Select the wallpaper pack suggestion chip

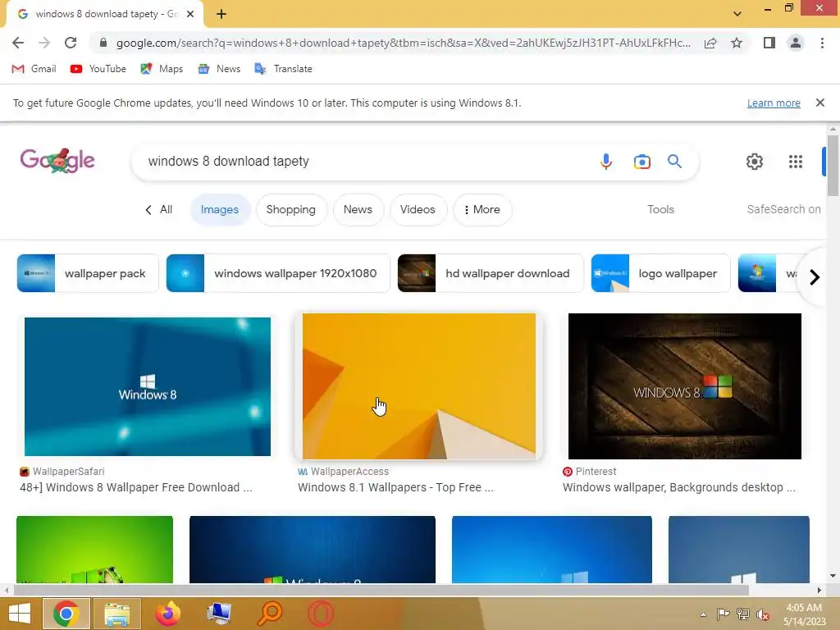point(88,273)
